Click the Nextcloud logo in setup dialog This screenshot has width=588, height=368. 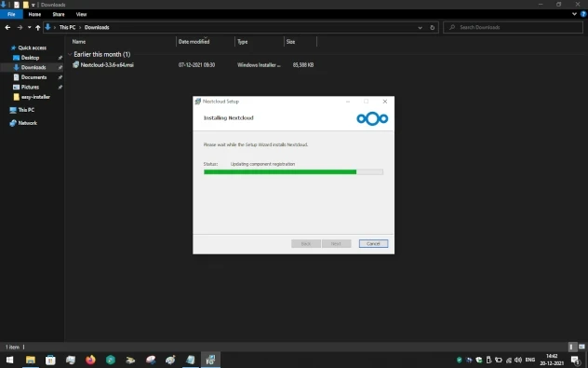click(372, 118)
